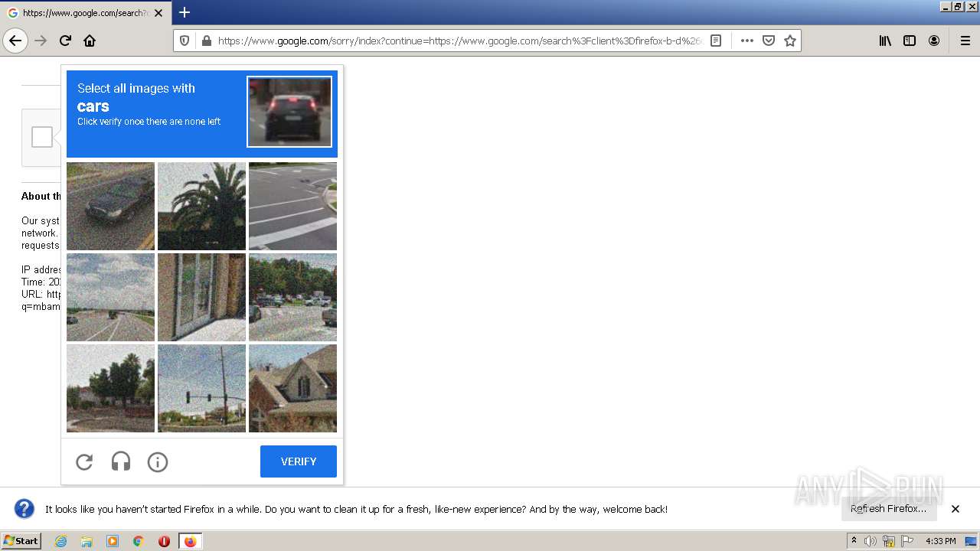This screenshot has width=980, height=551.
Task: Click the browser Back arrow button
Action: coord(15,41)
